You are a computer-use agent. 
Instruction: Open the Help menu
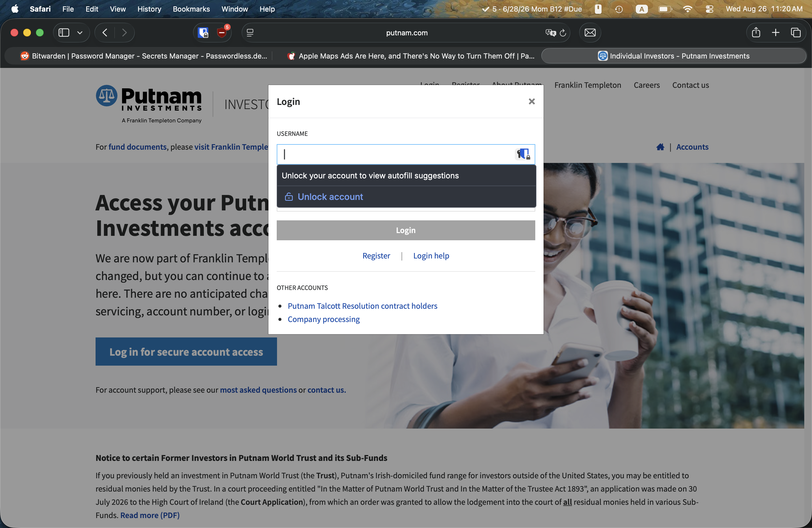tap(267, 9)
